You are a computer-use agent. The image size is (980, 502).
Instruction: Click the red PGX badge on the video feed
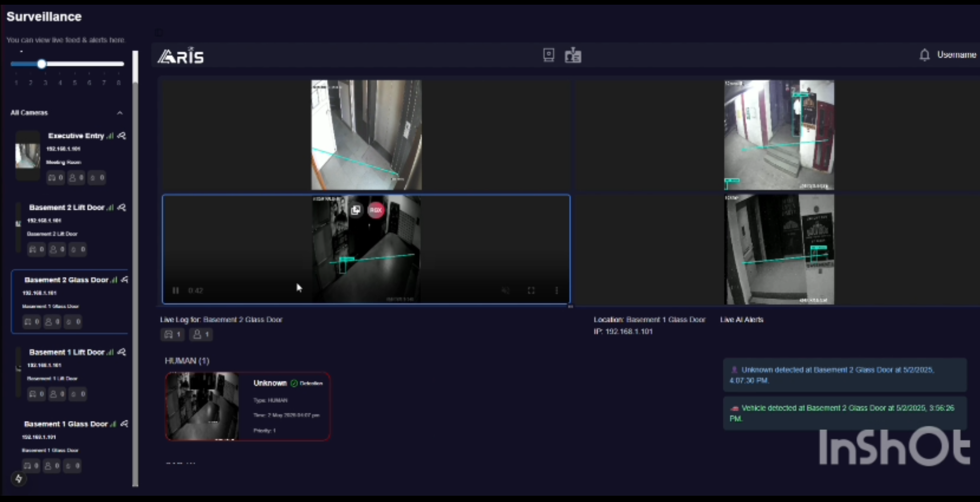point(376,210)
